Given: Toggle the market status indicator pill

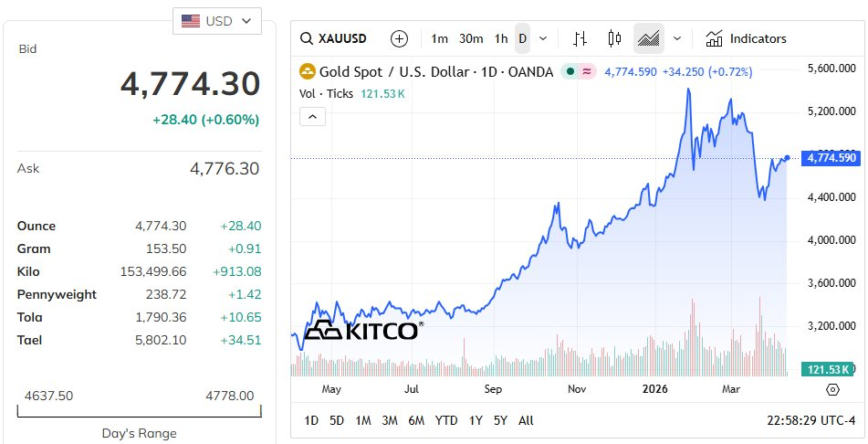Looking at the screenshot, I should [579, 71].
